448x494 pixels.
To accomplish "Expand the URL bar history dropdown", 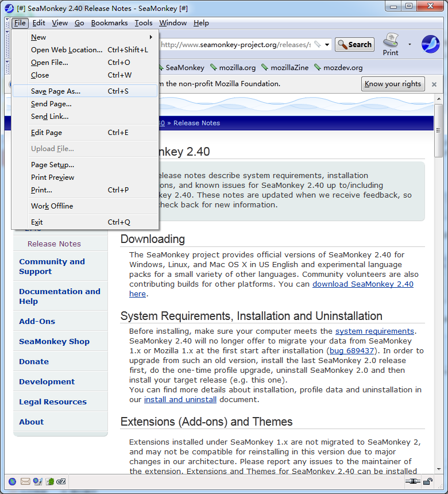I will tap(327, 45).
